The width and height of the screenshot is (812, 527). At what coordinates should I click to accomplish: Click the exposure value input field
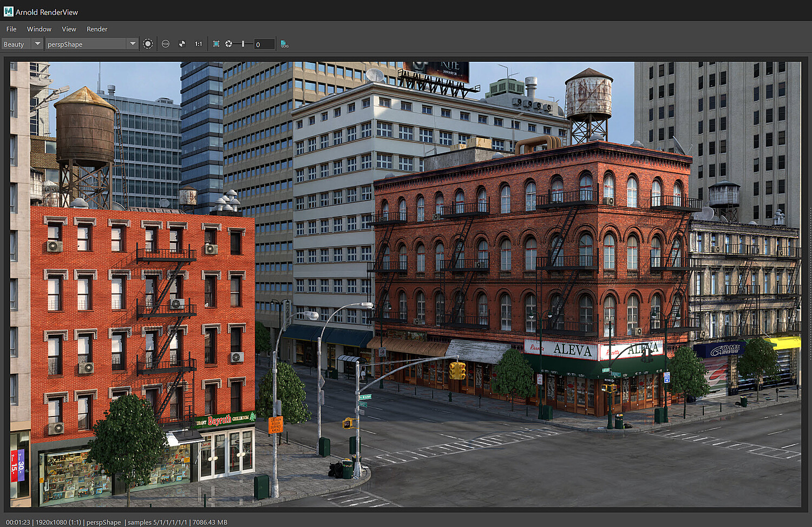(264, 44)
